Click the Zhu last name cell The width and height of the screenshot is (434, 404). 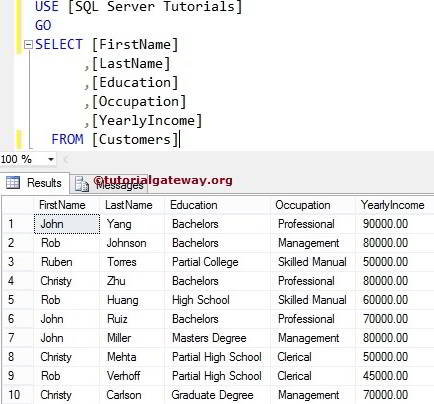pyautogui.click(x=132, y=281)
